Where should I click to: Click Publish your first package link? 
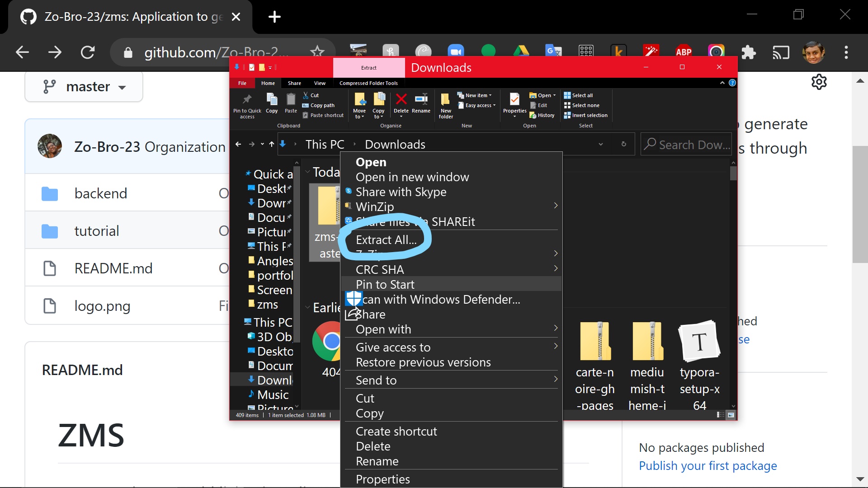coord(707,465)
